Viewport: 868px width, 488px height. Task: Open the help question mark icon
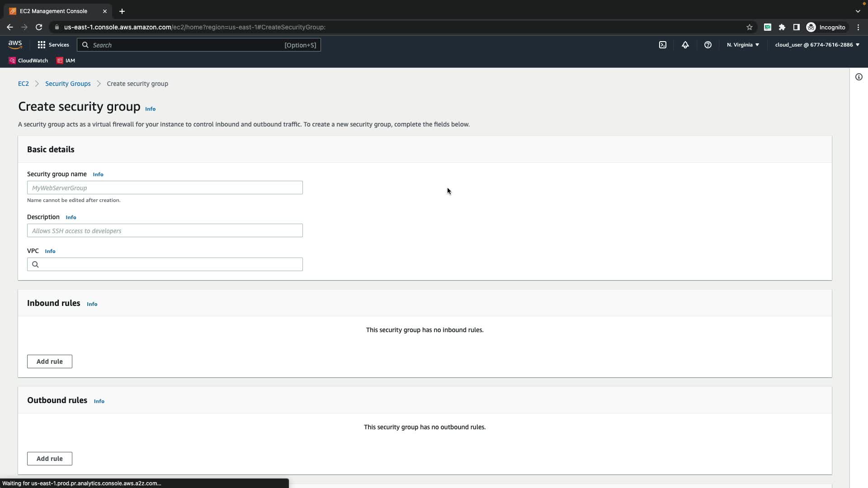pyautogui.click(x=708, y=45)
